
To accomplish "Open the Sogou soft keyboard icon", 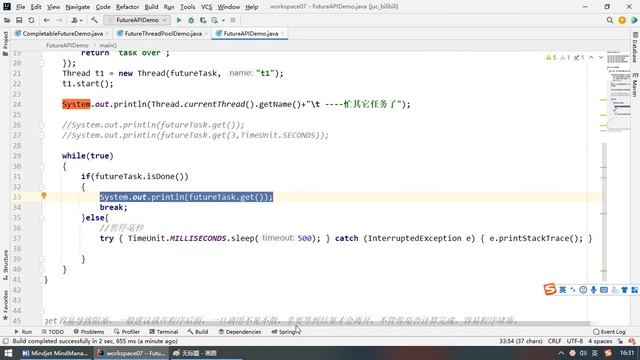I will (604, 290).
